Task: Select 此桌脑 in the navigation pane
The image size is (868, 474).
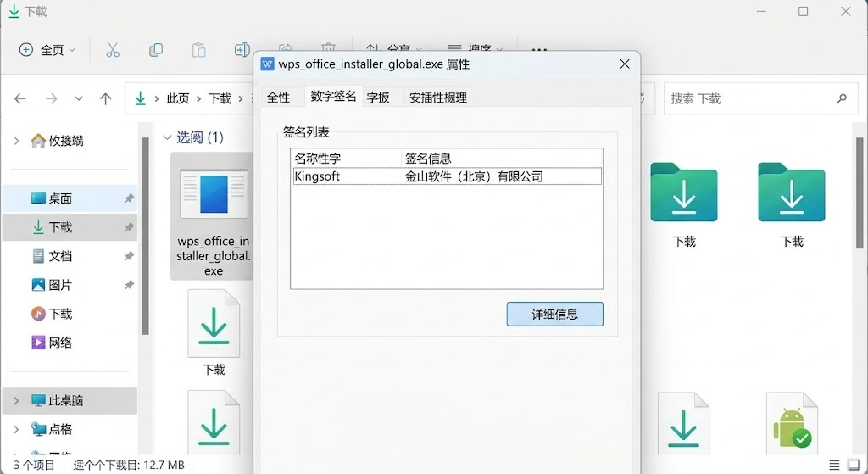Action: [x=70, y=400]
